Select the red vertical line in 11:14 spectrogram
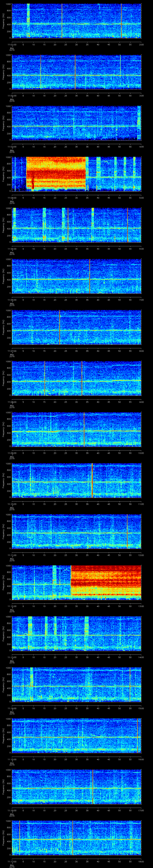153x868 pixels. (x=130, y=684)
